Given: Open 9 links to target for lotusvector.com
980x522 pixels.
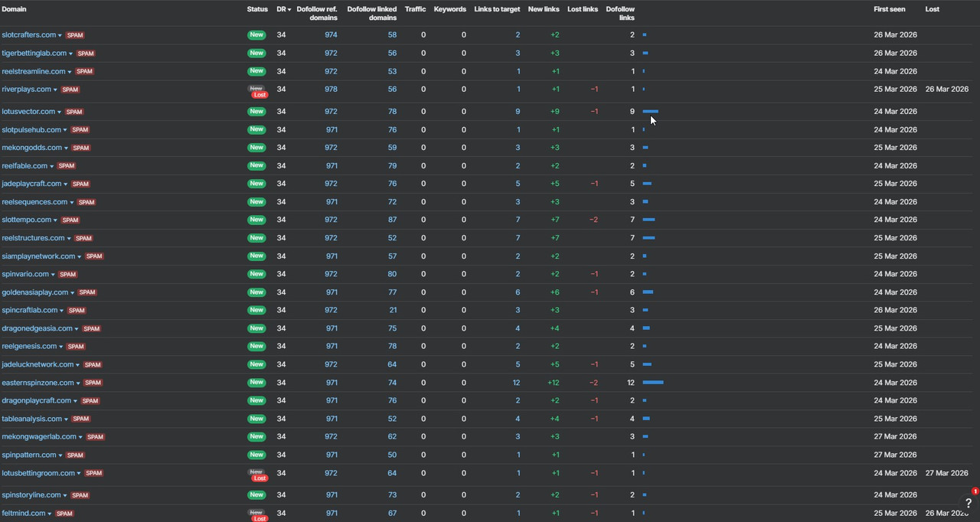Looking at the screenshot, I should pyautogui.click(x=518, y=112).
